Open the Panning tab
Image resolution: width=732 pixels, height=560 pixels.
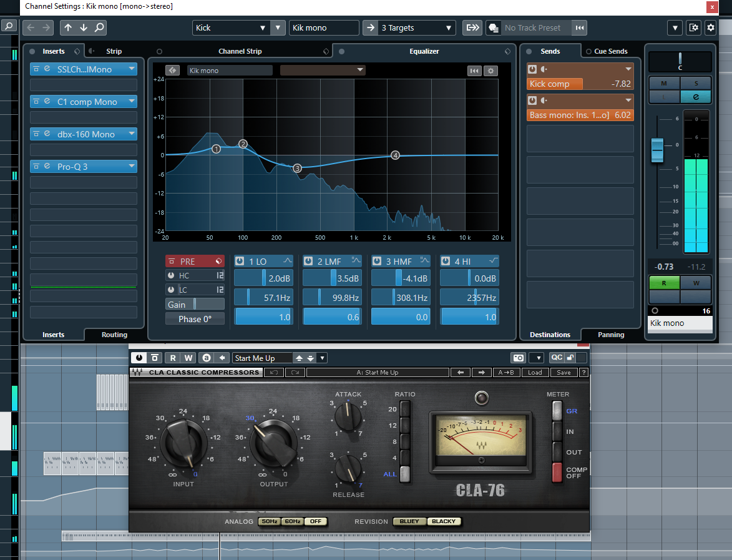coord(610,335)
